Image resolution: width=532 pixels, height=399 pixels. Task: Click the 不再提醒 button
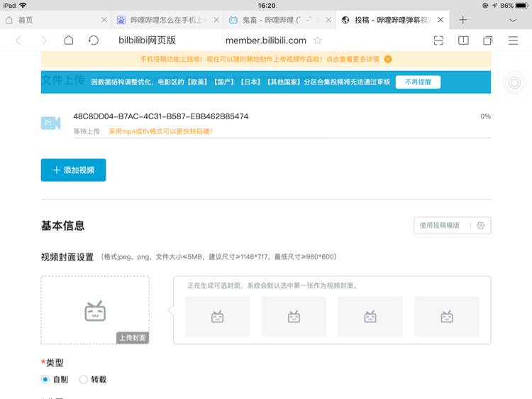pyautogui.click(x=418, y=82)
